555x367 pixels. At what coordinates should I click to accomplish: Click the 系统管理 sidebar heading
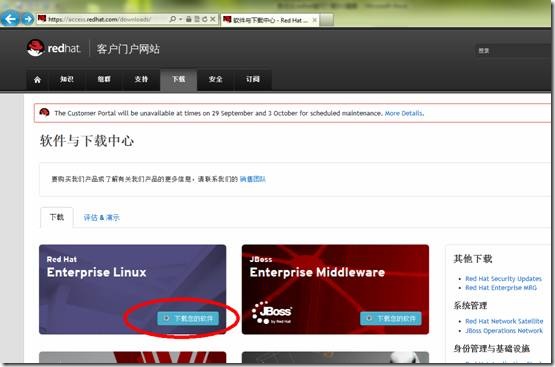(x=470, y=305)
